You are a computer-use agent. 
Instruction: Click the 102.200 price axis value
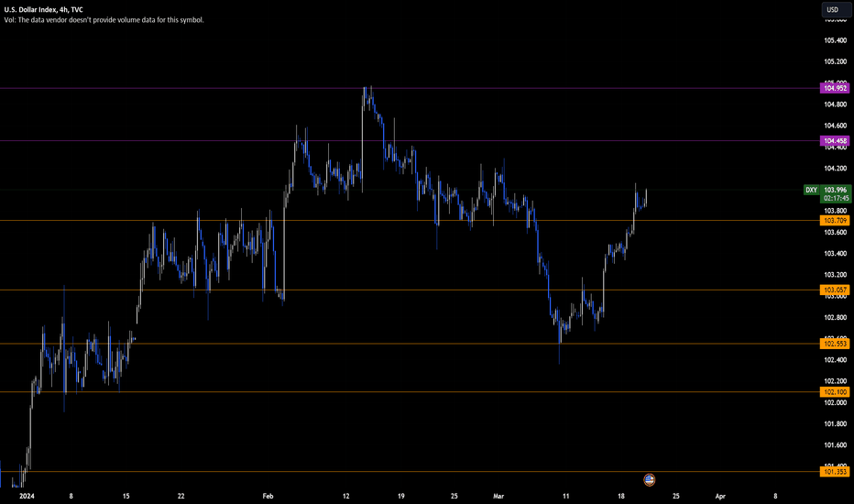836,381
